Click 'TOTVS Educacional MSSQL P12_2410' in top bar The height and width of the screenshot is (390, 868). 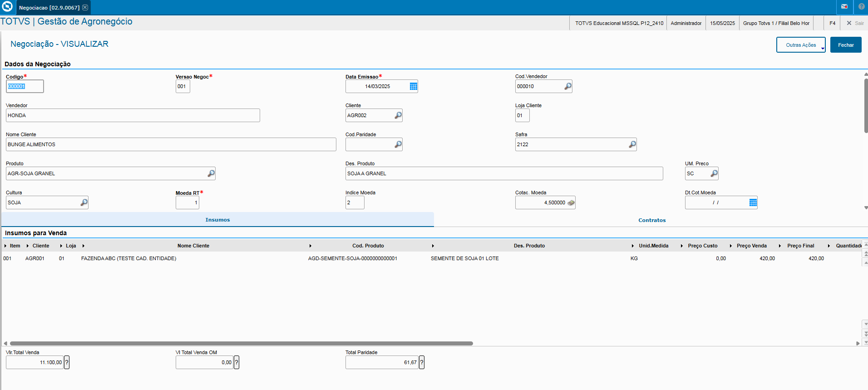[619, 23]
